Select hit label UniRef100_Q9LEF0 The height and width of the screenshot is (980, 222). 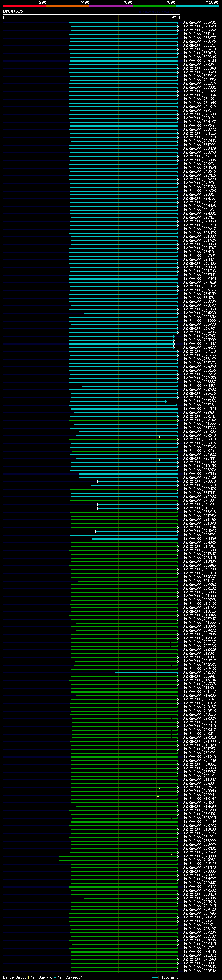tap(199, 80)
